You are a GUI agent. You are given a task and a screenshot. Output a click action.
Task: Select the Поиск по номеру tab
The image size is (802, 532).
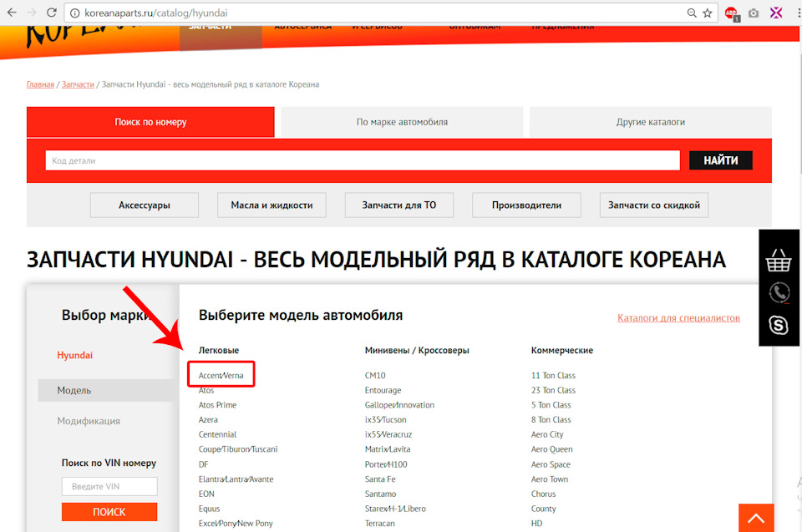(150, 122)
